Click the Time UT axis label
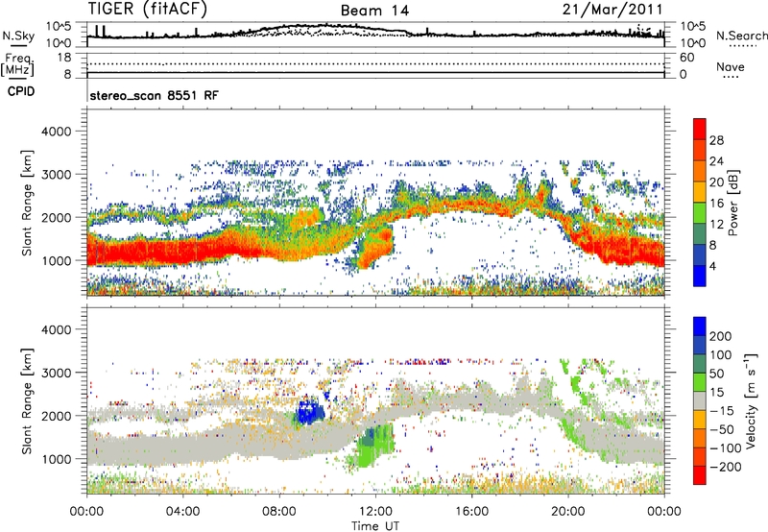The height and width of the screenshot is (532, 768). (x=375, y=526)
